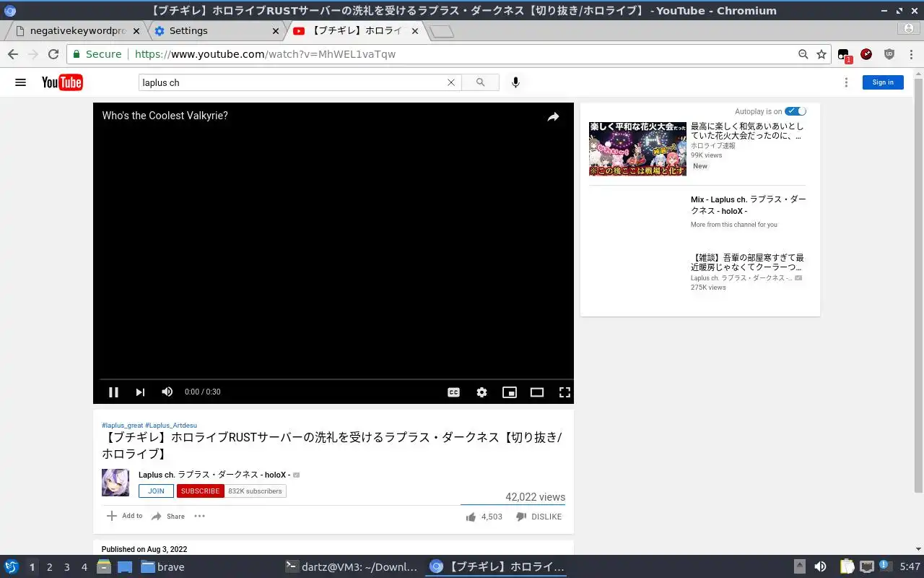This screenshot has height=578, width=924.
Task: Submit search with the magnifier button
Action: click(480, 82)
